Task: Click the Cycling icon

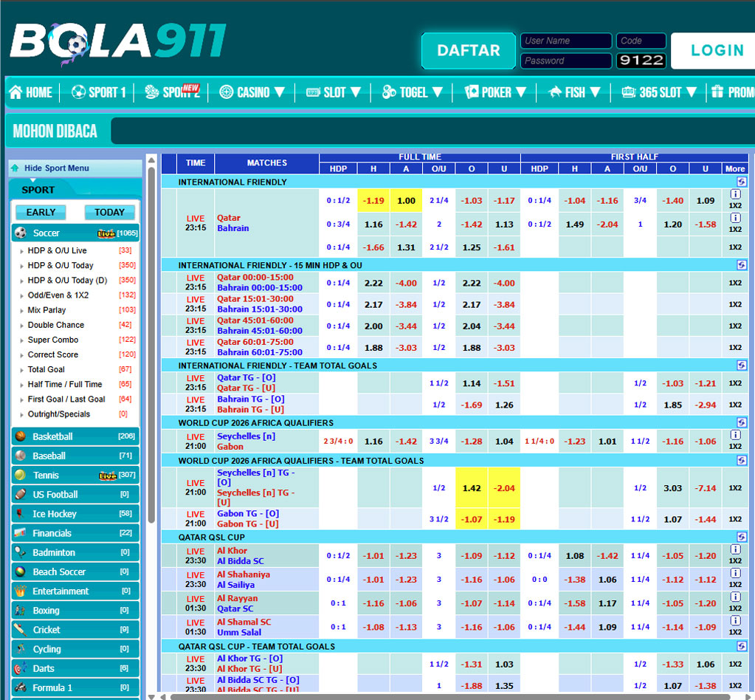Action: pos(20,649)
